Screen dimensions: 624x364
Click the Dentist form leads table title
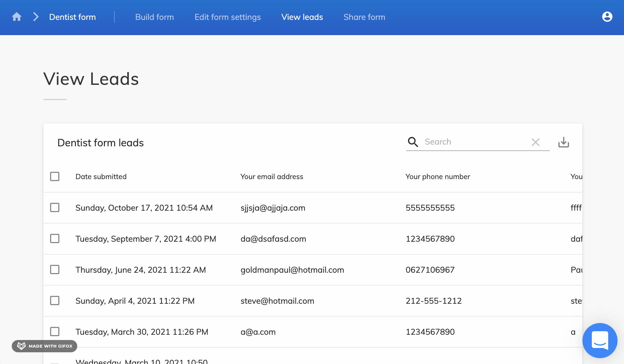pyautogui.click(x=100, y=143)
